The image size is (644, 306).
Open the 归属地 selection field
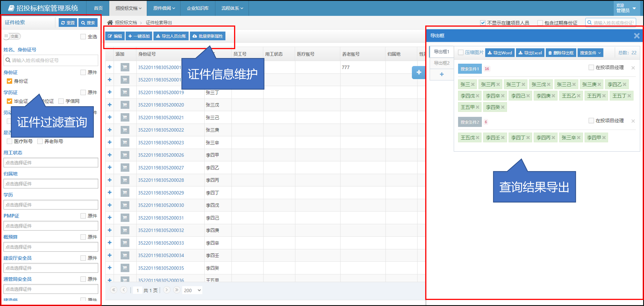51,184
